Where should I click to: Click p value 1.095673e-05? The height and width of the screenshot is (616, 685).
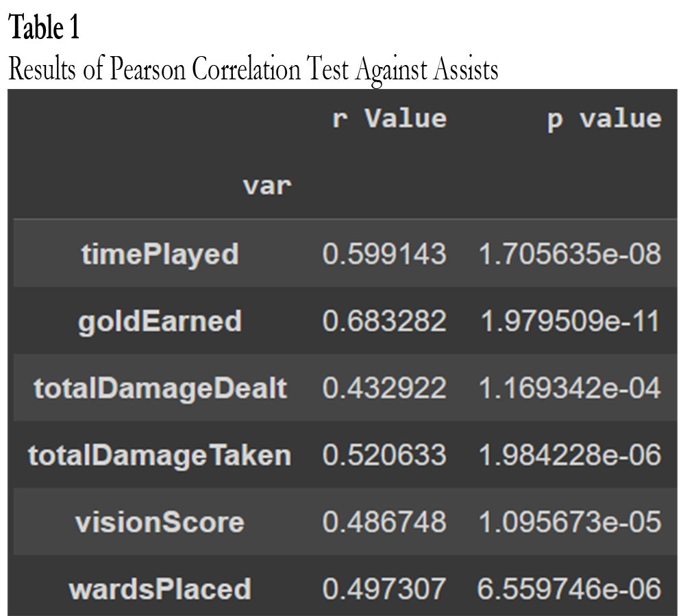(x=570, y=522)
